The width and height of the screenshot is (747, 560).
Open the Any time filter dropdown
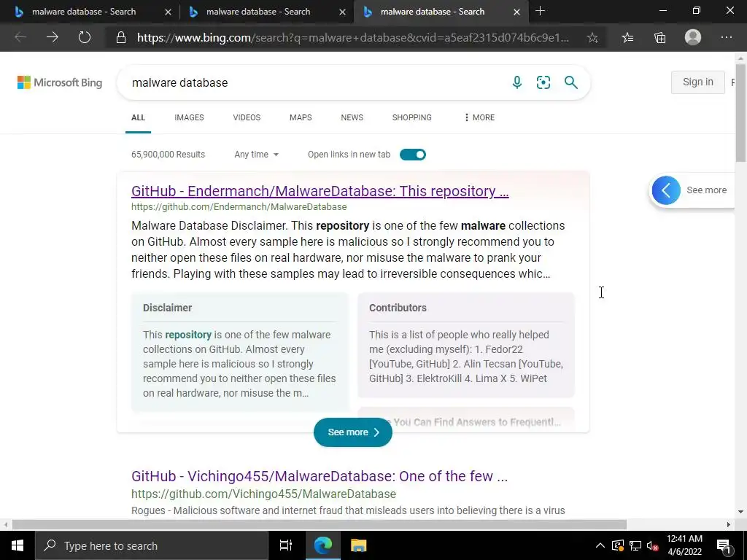pos(256,155)
